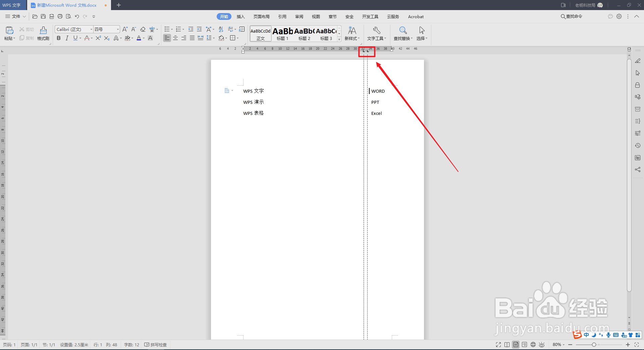Switch to the 插入 Insert tab
The height and width of the screenshot is (350, 644).
[x=240, y=16]
